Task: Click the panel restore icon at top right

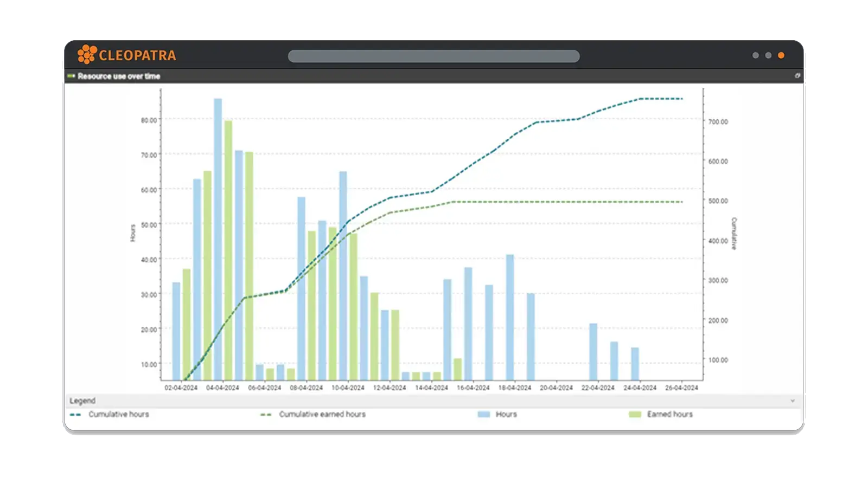Action: (x=797, y=76)
